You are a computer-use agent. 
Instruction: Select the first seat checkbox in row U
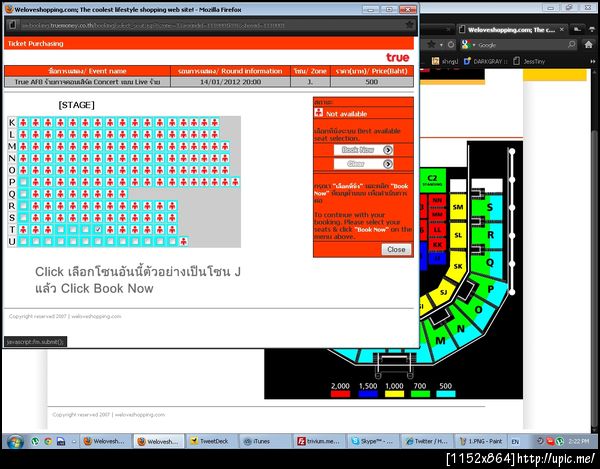(23, 241)
